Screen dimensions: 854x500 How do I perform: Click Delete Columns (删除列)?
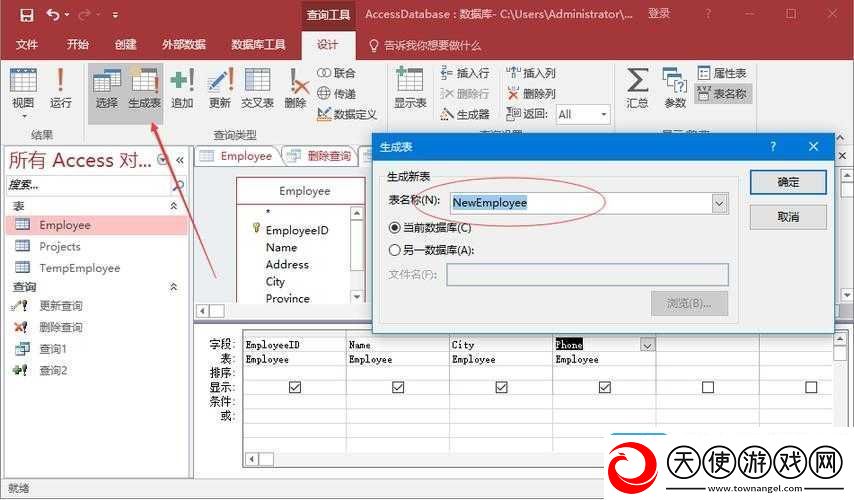531,94
